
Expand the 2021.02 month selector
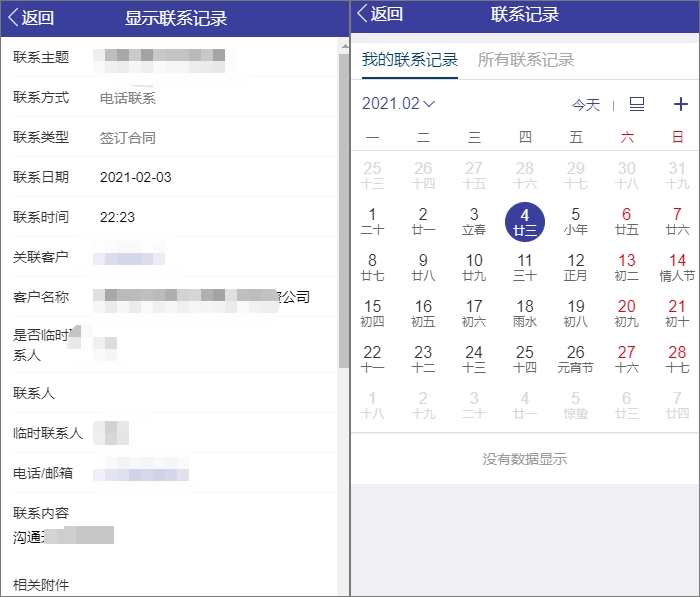click(398, 104)
